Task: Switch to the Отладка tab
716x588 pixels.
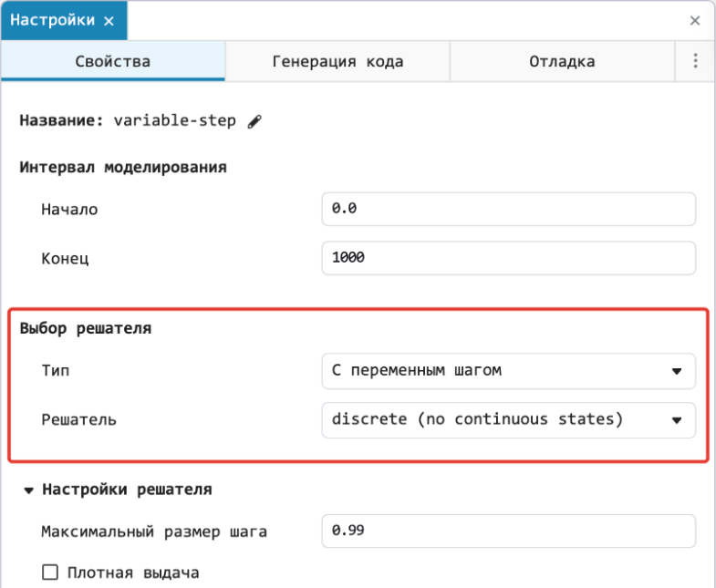Action: pos(562,61)
